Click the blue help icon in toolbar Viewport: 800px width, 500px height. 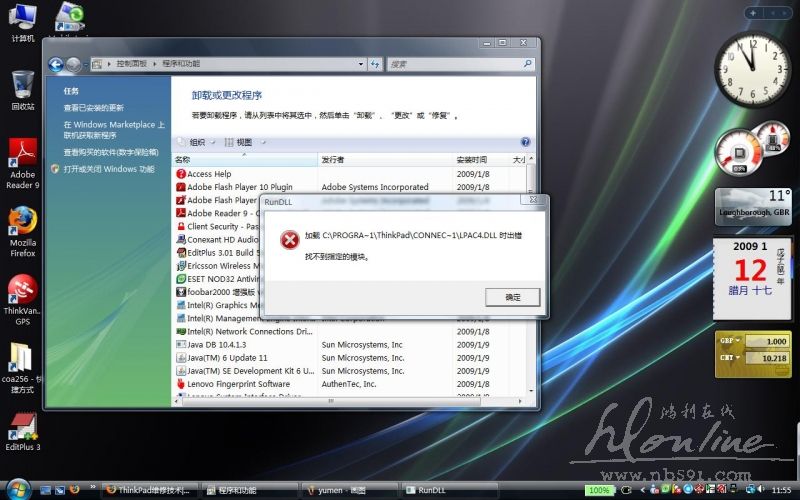click(x=526, y=142)
